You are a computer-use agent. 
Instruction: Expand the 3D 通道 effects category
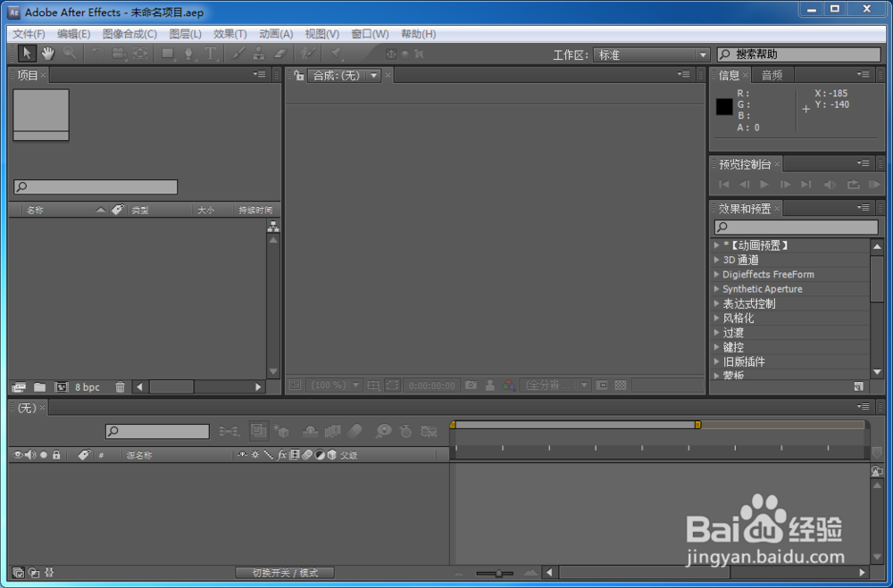tap(716, 260)
